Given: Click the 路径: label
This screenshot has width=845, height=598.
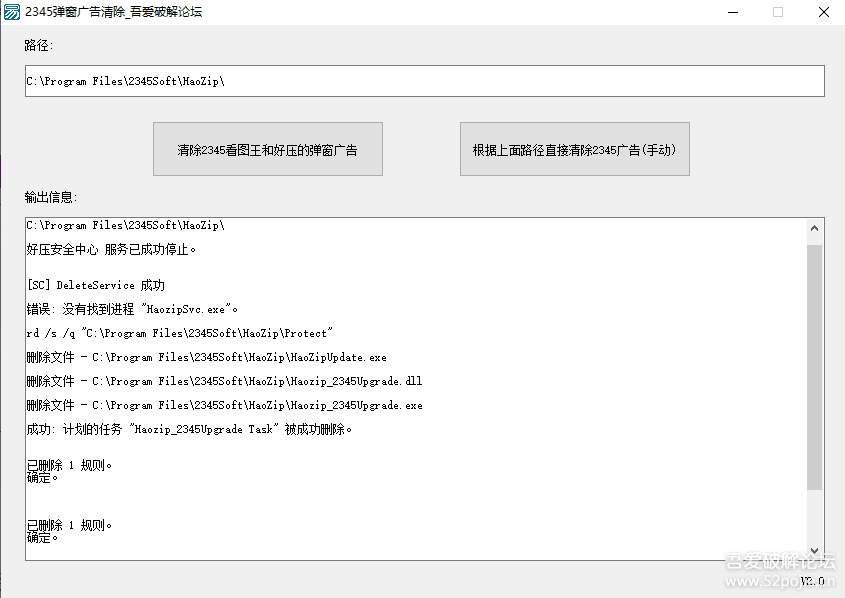Looking at the screenshot, I should click(39, 46).
